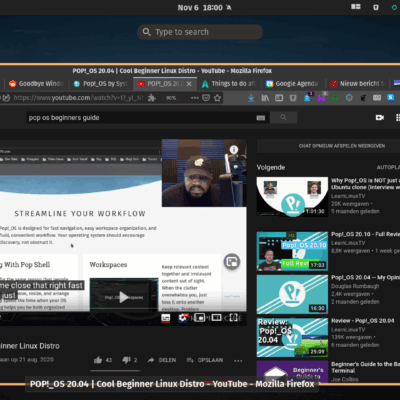Open the clock and notifications menu

204,7
